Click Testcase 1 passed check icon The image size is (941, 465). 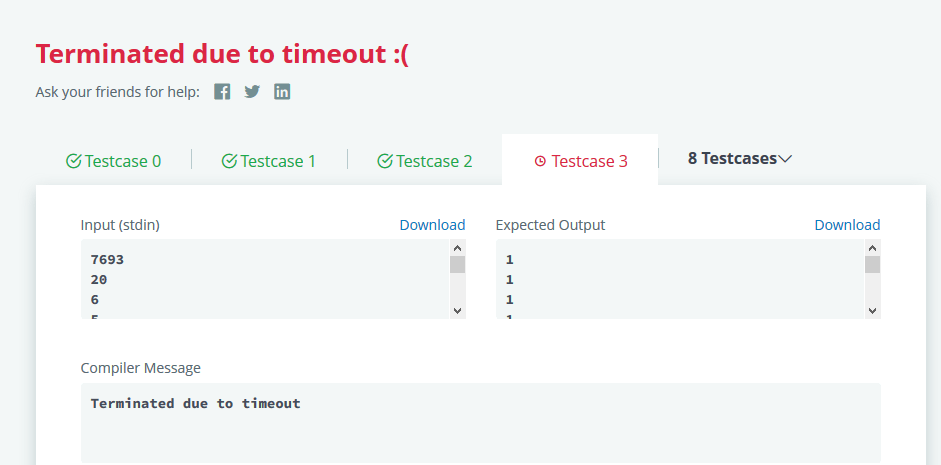point(228,161)
